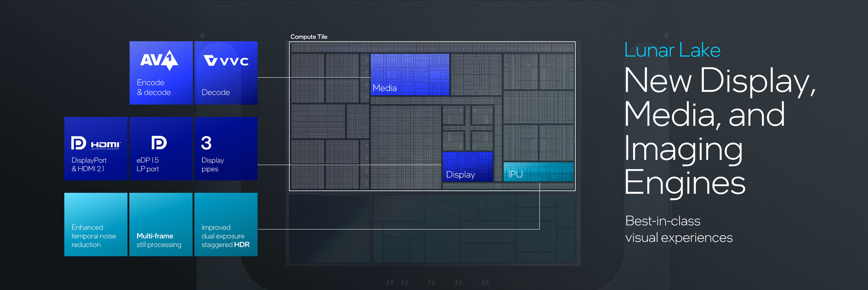
Task: Click the 'Display pipes' label
Action: click(213, 164)
